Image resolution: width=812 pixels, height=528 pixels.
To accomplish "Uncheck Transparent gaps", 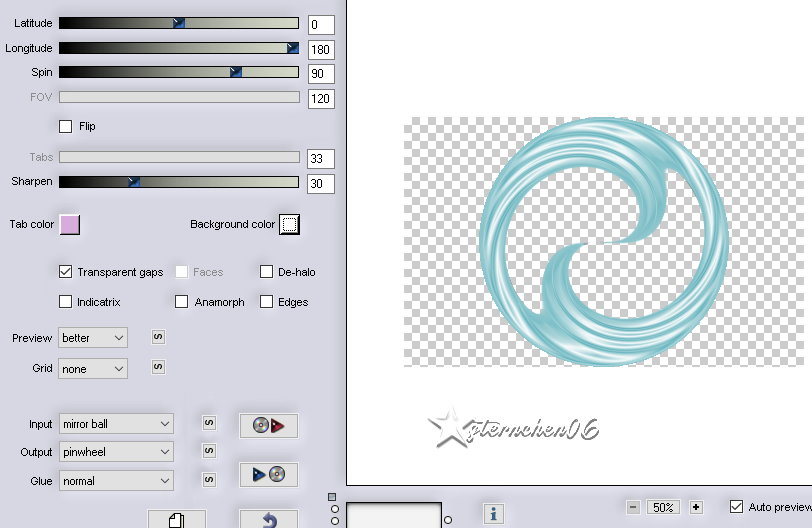I will pos(66,272).
